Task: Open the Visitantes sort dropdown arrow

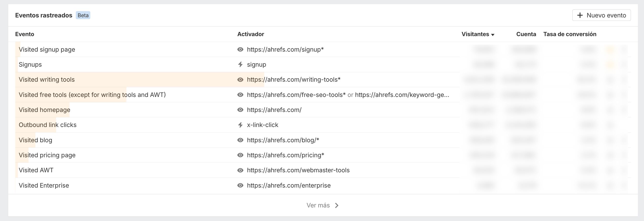Action: (493, 35)
